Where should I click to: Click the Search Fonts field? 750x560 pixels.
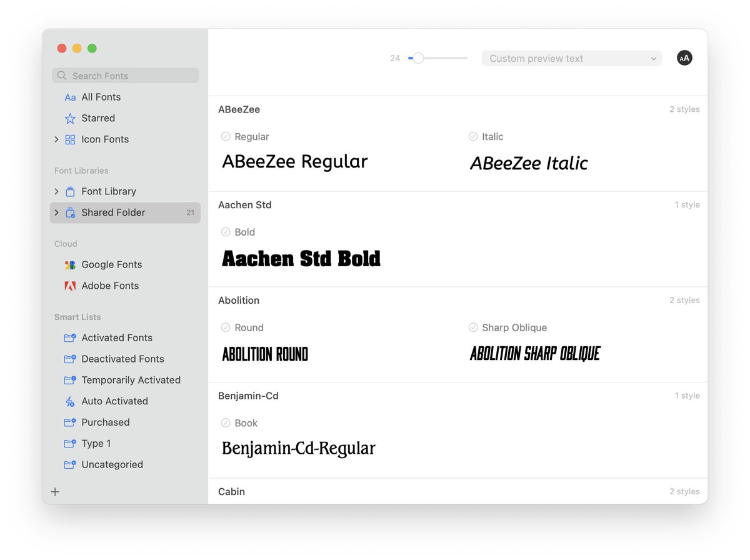pyautogui.click(x=125, y=76)
